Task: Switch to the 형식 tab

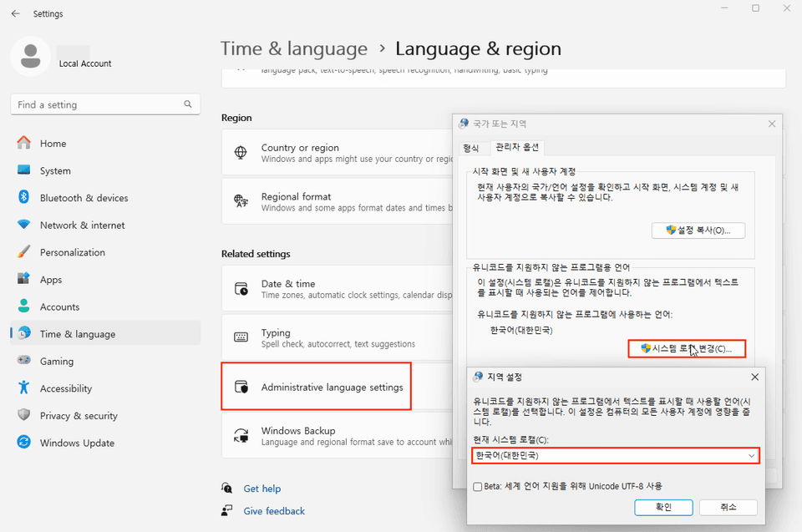Action: coord(471,148)
